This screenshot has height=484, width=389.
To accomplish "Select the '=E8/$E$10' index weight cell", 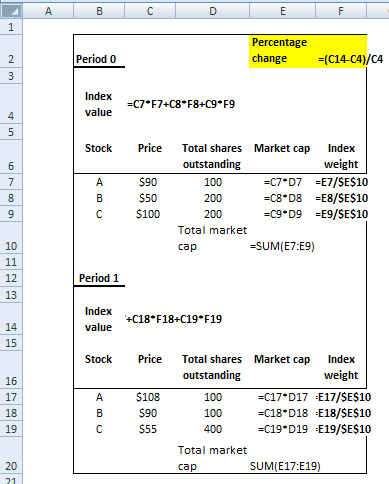I will pyautogui.click(x=341, y=198).
